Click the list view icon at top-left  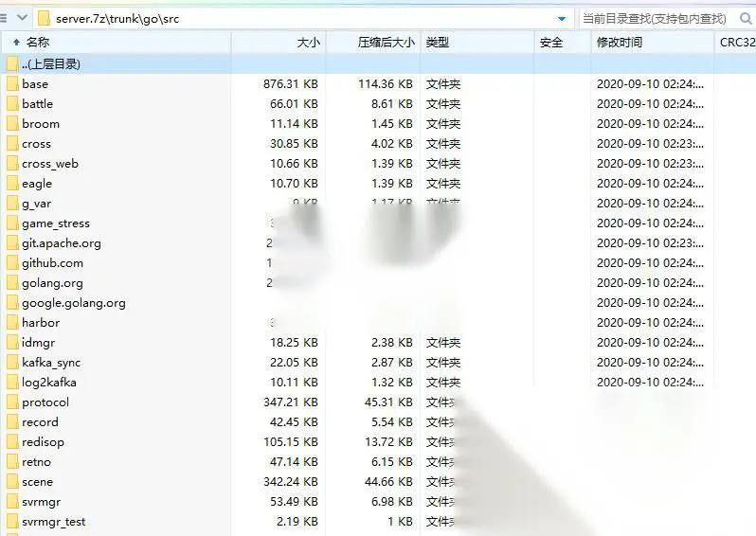pyautogui.click(x=3, y=18)
